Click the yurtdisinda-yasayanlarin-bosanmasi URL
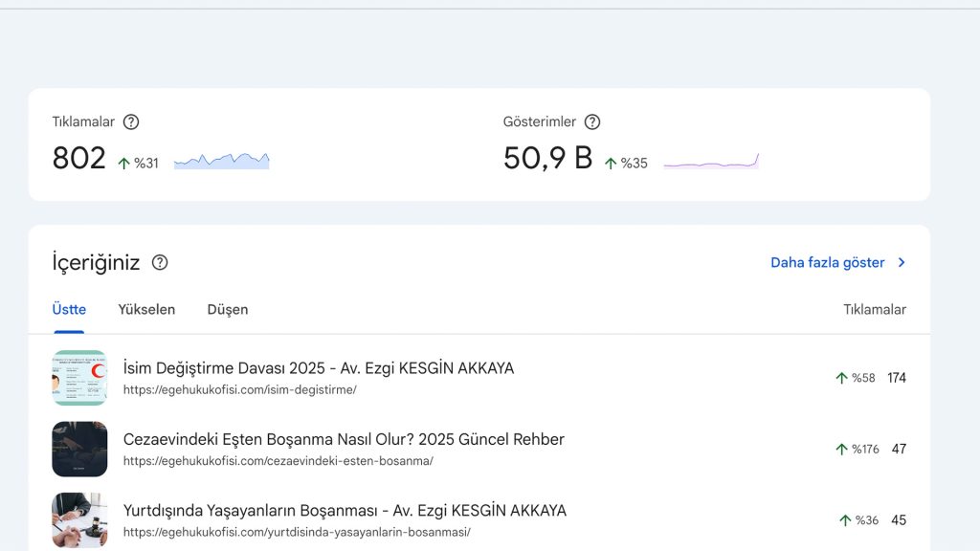Image resolution: width=980 pixels, height=551 pixels. point(297,532)
